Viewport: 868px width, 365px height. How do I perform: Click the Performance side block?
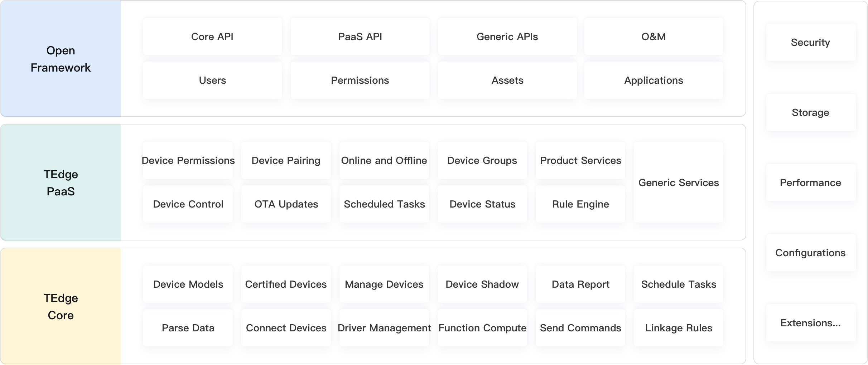[x=811, y=182]
